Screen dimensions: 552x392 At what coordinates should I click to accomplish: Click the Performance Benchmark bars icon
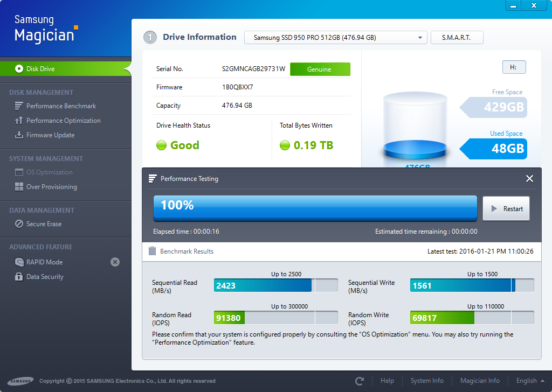point(19,106)
